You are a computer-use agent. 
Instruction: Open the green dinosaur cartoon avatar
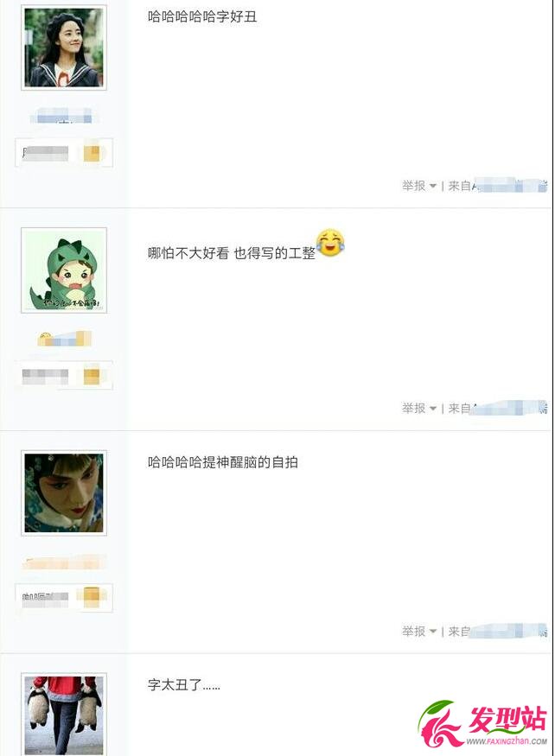64,270
